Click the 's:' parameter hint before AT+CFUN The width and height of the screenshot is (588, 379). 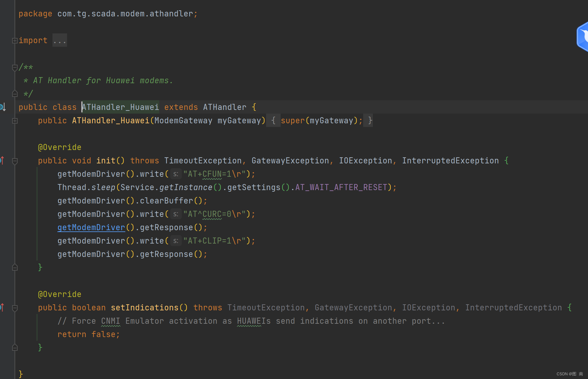176,174
